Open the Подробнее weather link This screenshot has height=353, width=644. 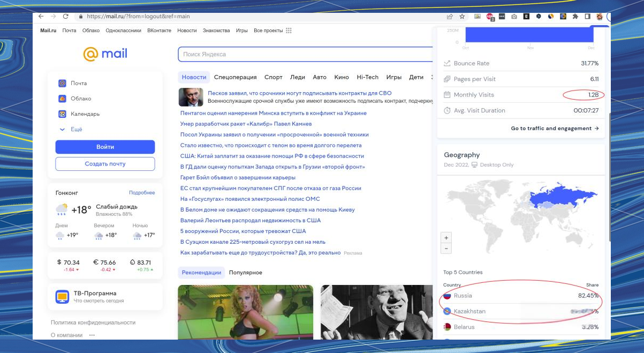pos(142,193)
